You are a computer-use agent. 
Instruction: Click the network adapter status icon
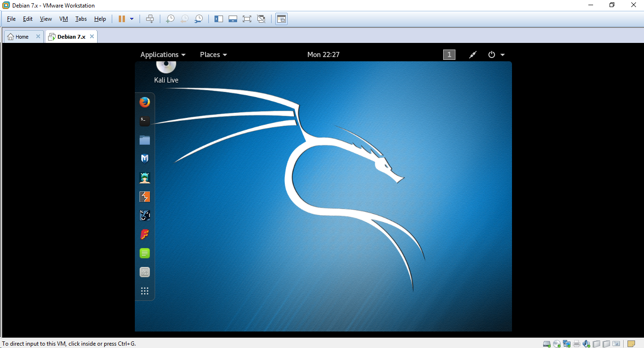(x=567, y=344)
